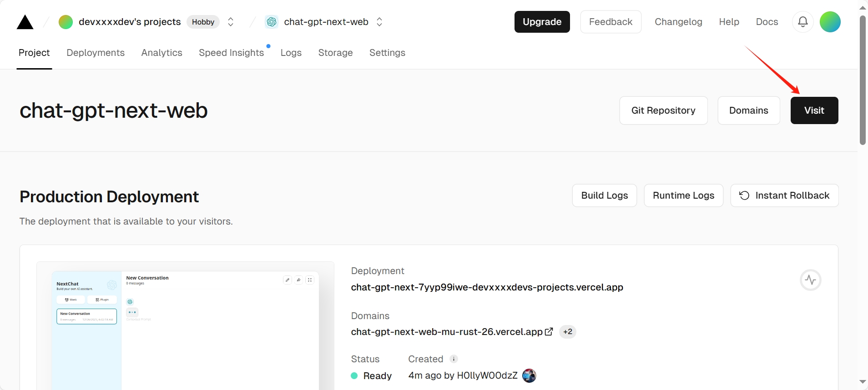This screenshot has width=868, height=390.
Task: Click the scrollbar up arrow
Action: 863,7
